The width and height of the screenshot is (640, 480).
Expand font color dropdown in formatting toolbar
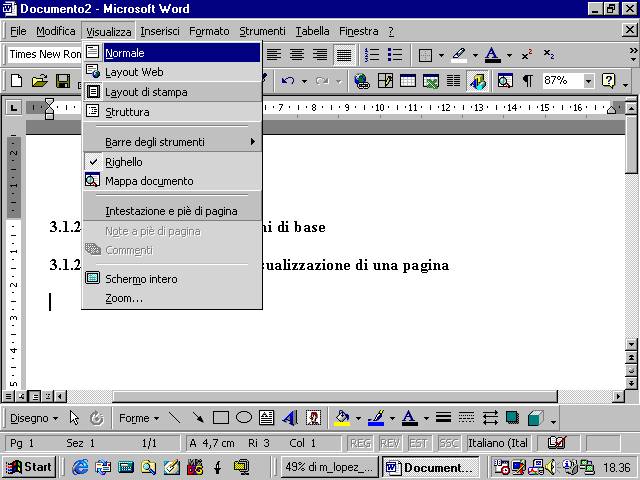[x=509, y=55]
